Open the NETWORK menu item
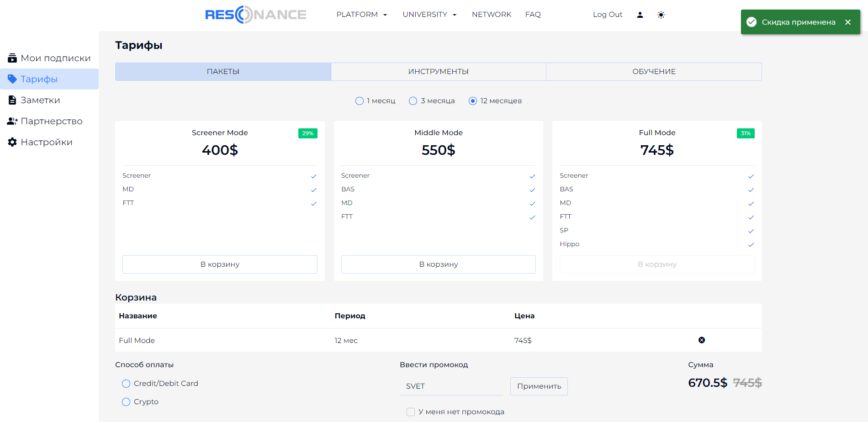This screenshot has width=868, height=422. click(492, 15)
